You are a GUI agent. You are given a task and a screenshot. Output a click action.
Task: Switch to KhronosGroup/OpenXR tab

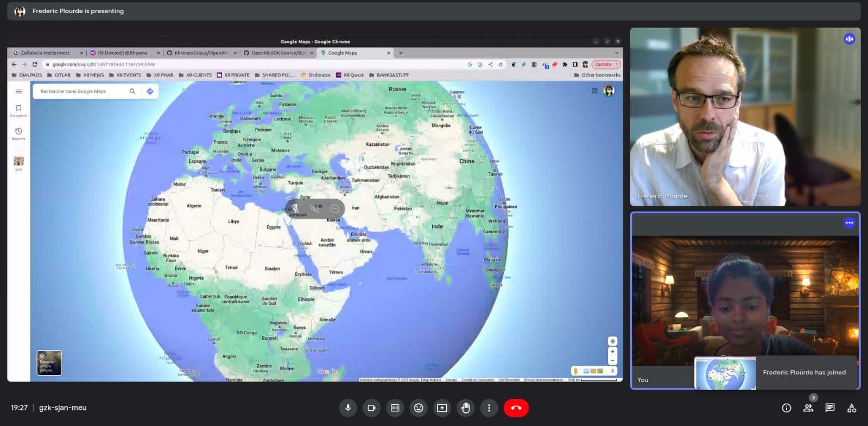(201, 53)
